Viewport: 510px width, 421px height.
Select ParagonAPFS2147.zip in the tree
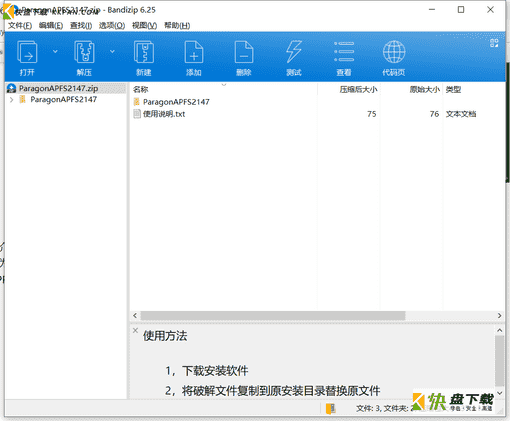(x=58, y=88)
